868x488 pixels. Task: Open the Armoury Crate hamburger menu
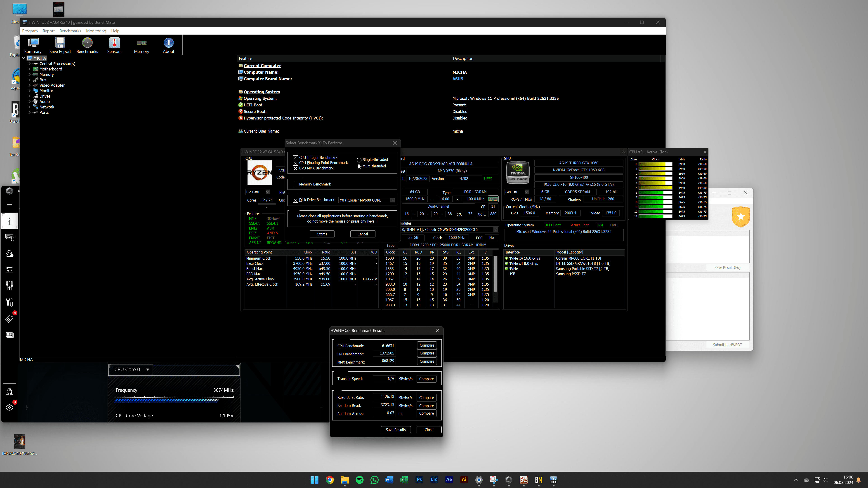[x=9, y=204]
